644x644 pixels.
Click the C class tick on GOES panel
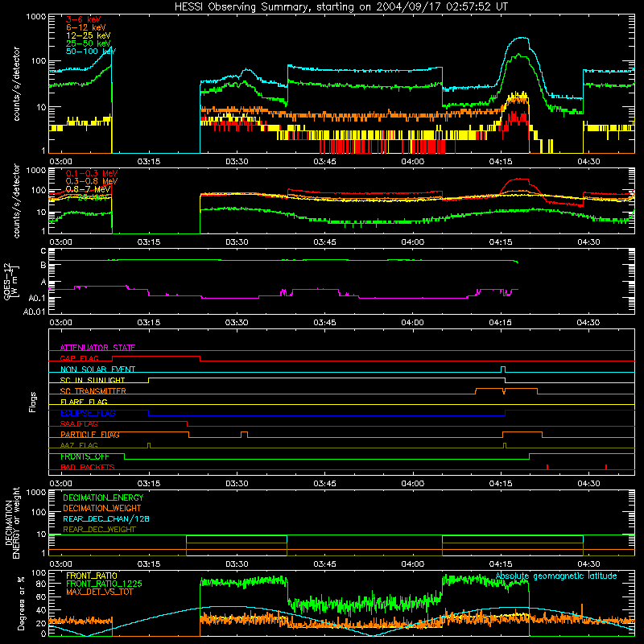coord(43,251)
